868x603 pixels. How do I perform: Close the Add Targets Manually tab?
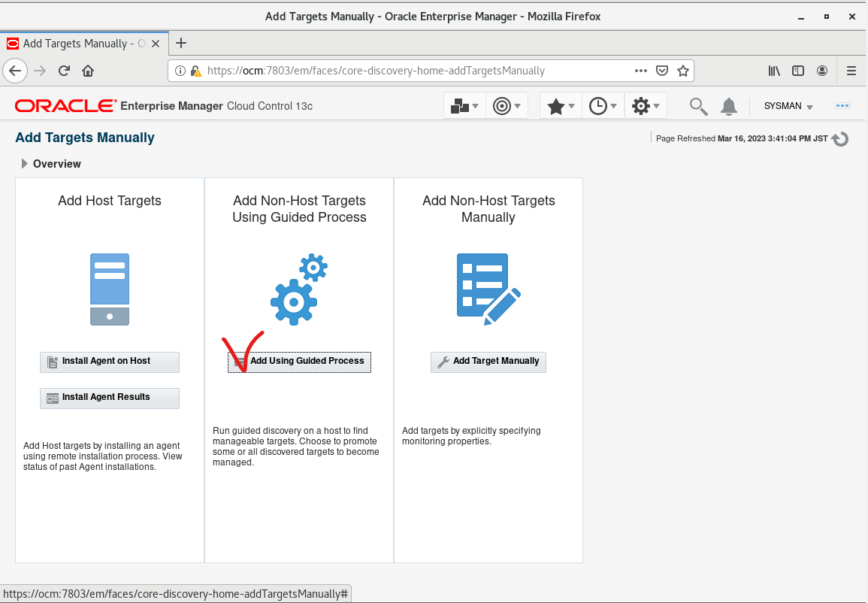coord(156,43)
